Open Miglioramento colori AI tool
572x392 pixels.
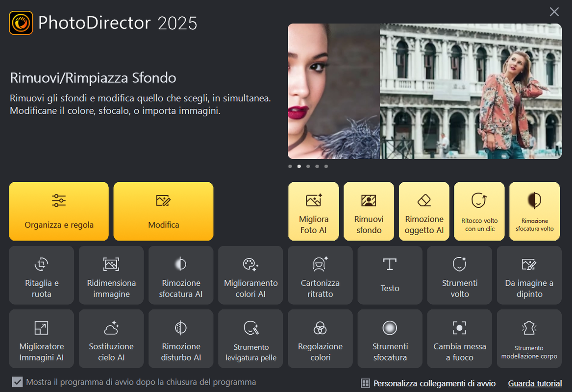point(250,275)
